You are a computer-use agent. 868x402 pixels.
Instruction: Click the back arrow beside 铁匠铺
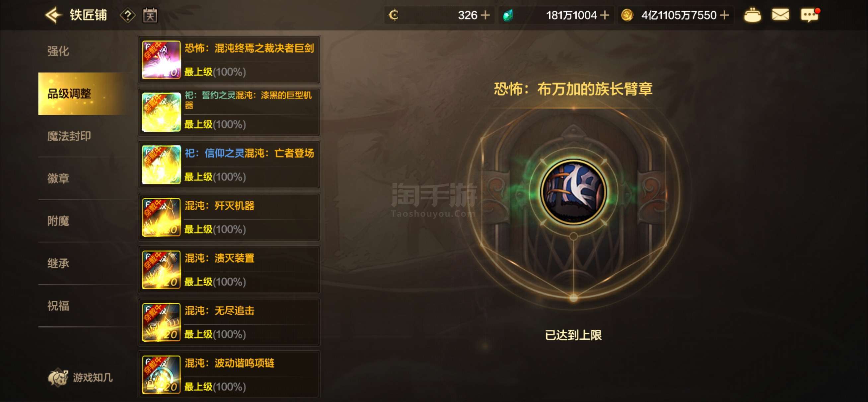click(x=53, y=15)
